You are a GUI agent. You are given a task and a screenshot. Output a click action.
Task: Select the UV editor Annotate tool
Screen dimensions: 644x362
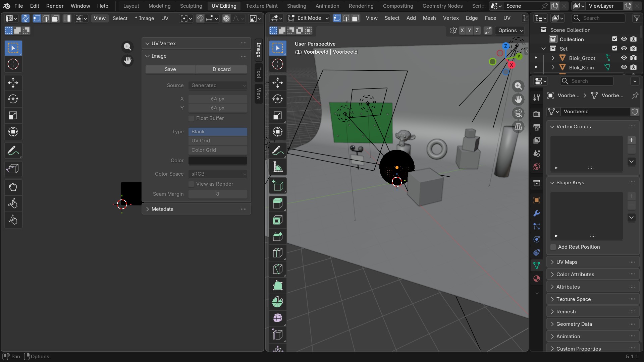click(x=13, y=150)
